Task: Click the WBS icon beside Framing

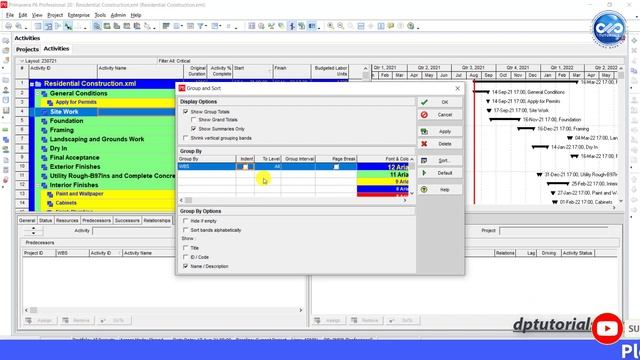Action: (44, 130)
